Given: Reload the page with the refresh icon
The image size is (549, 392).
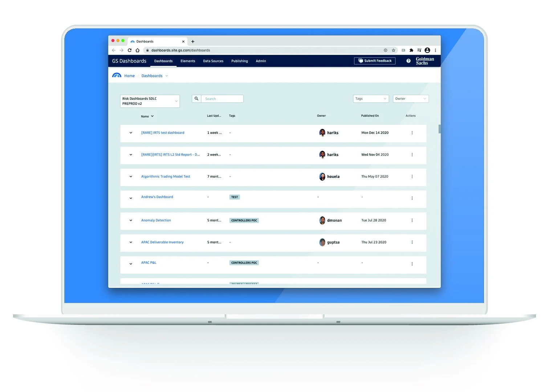Looking at the screenshot, I should pos(130,50).
